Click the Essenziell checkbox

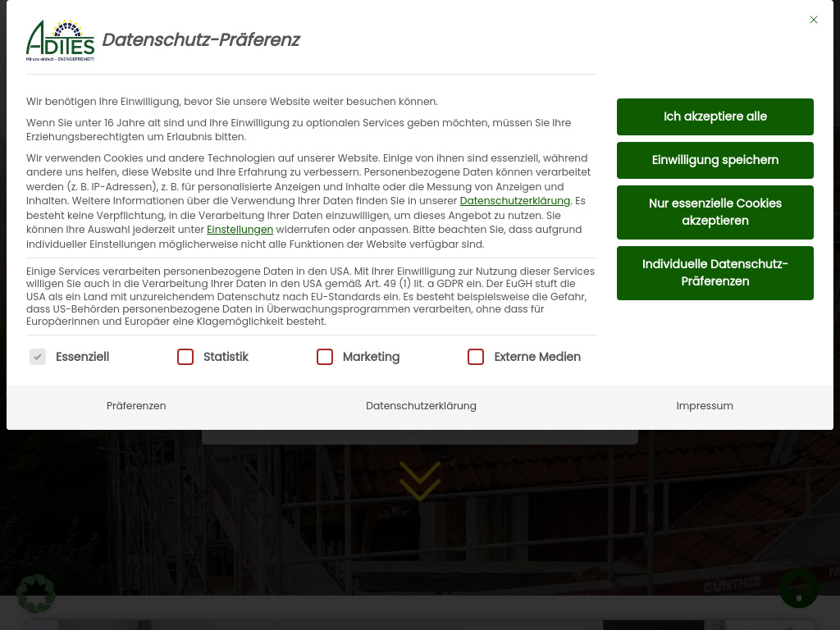38,357
